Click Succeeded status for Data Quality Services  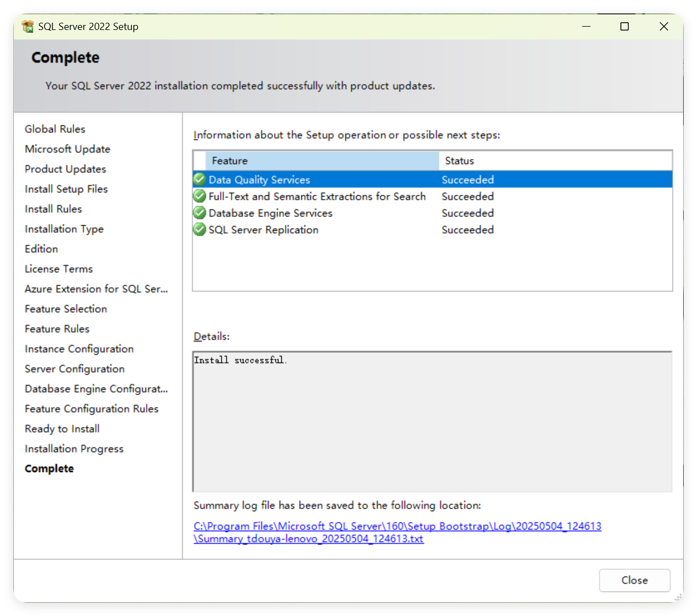tap(468, 180)
